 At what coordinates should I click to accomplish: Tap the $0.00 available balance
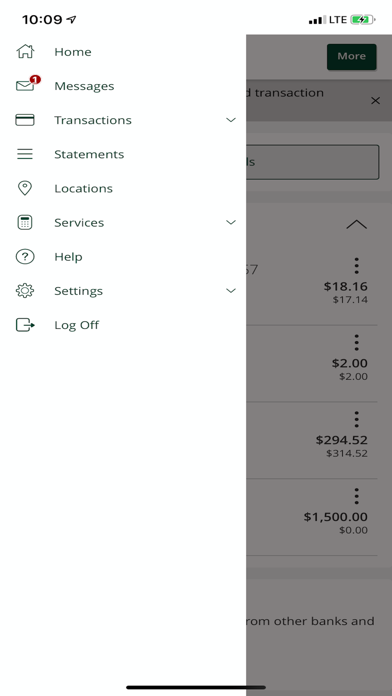click(x=353, y=530)
